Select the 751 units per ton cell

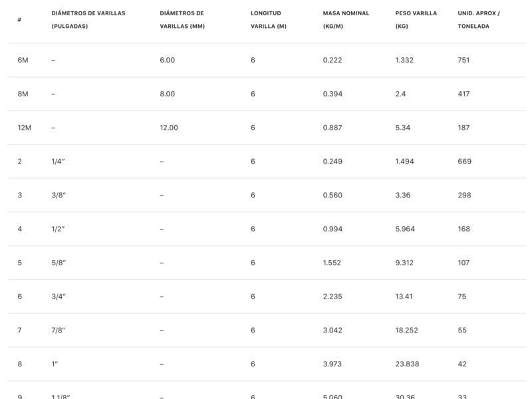click(x=464, y=61)
